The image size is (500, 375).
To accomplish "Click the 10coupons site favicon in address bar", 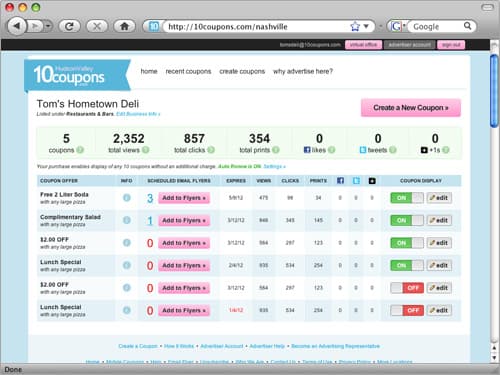I will (x=154, y=26).
